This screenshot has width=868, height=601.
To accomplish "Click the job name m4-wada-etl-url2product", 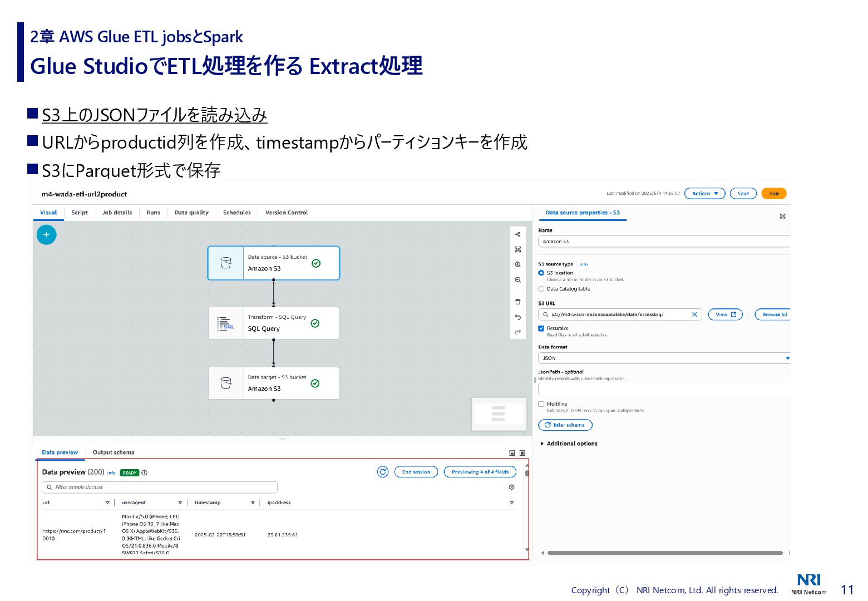I will tap(84, 194).
